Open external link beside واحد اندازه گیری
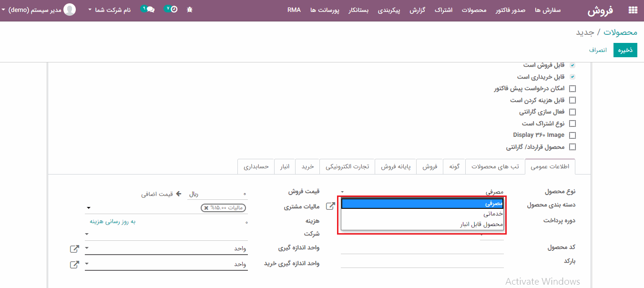The width and height of the screenshot is (644, 288). click(x=74, y=248)
